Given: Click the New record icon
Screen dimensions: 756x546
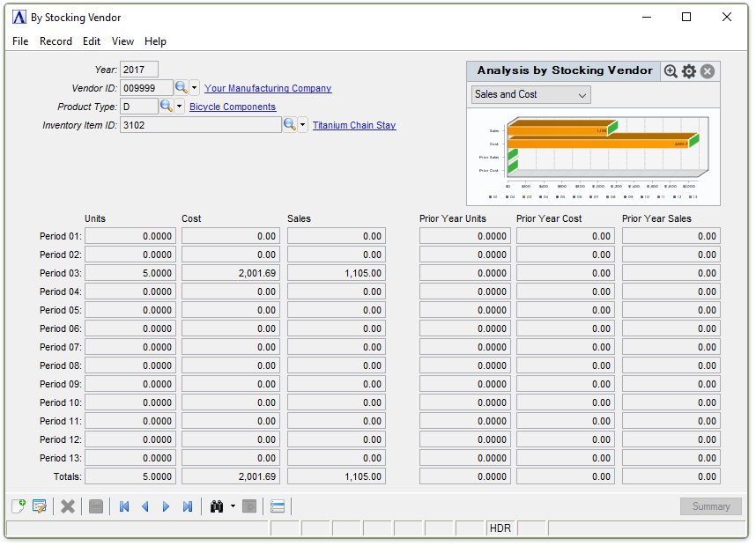Looking at the screenshot, I should (x=18, y=506).
